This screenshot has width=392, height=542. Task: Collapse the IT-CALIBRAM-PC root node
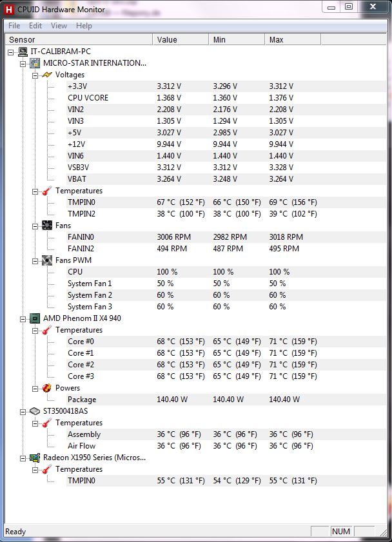click(x=11, y=52)
